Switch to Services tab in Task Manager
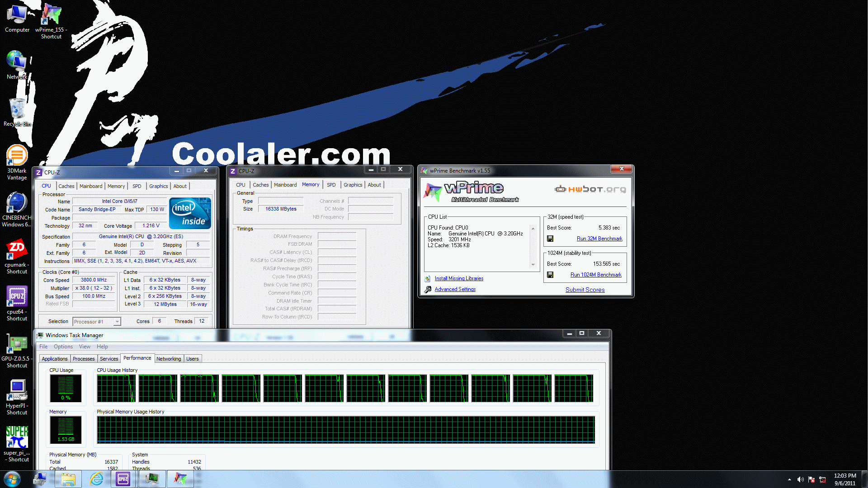 (x=109, y=359)
